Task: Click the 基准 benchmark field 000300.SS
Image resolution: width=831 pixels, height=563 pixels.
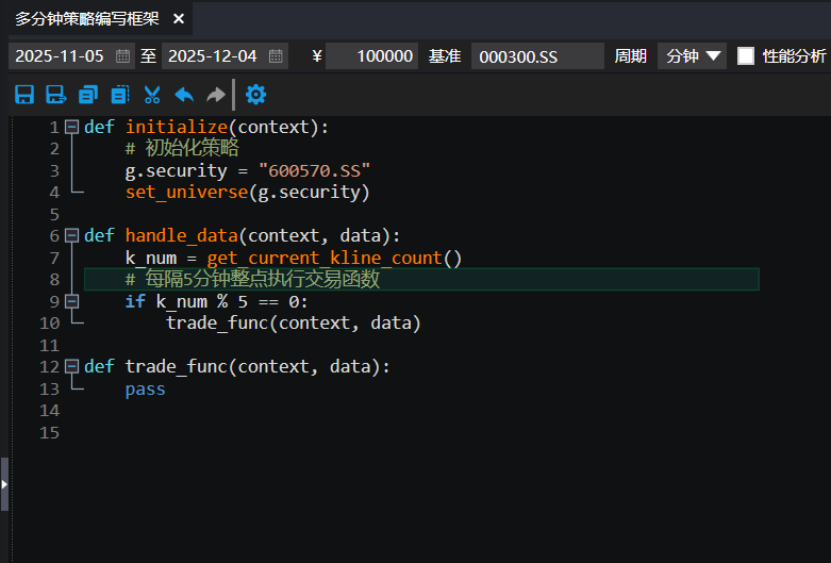Action: coord(536,56)
